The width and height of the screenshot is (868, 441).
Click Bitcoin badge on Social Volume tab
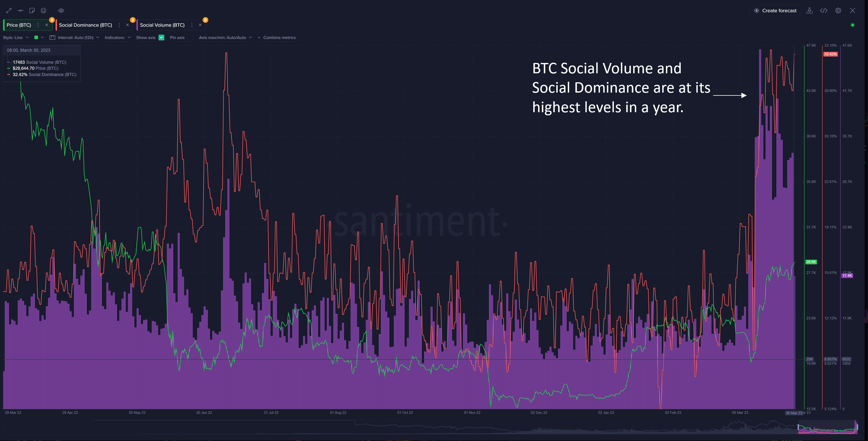tap(205, 20)
